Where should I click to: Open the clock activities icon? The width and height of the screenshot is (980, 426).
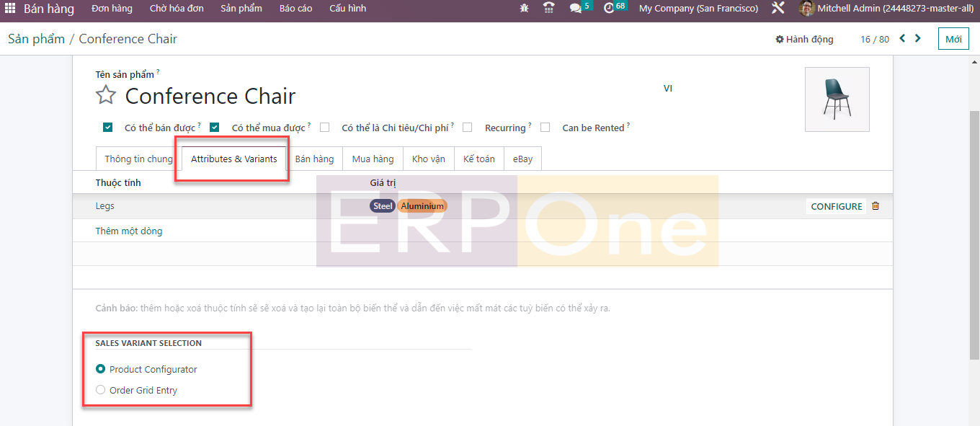609,9
